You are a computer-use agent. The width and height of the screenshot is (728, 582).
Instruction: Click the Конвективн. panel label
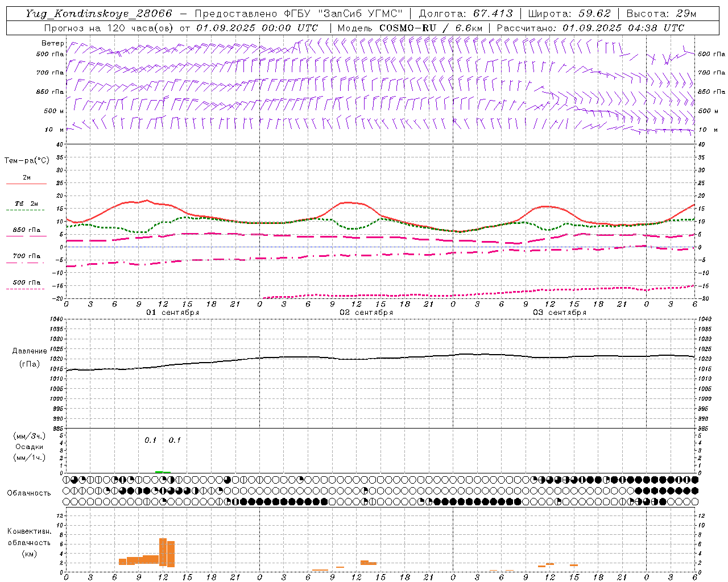point(29,531)
